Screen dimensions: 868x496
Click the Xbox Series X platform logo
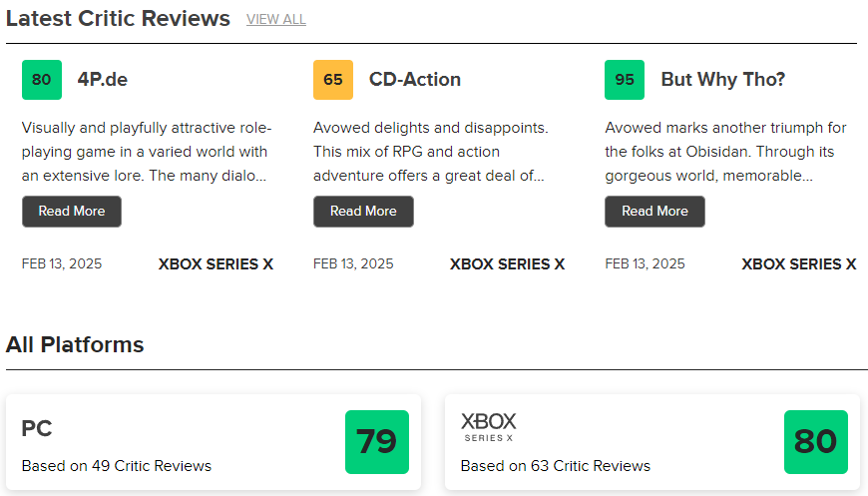pyautogui.click(x=488, y=427)
